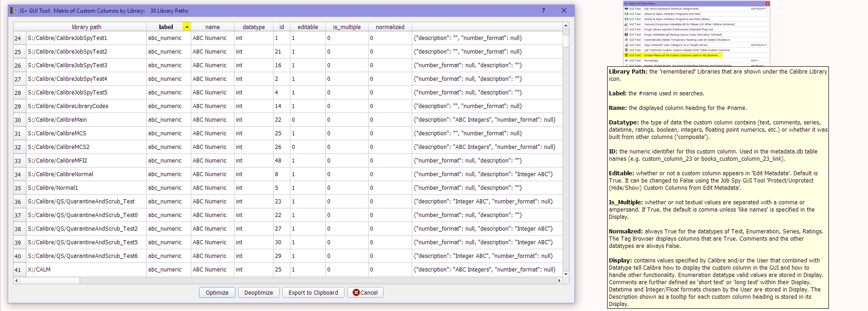Click display JSON cell in the CalibreNormal row
Viewport: 868px width, 311px height.
tap(487, 174)
